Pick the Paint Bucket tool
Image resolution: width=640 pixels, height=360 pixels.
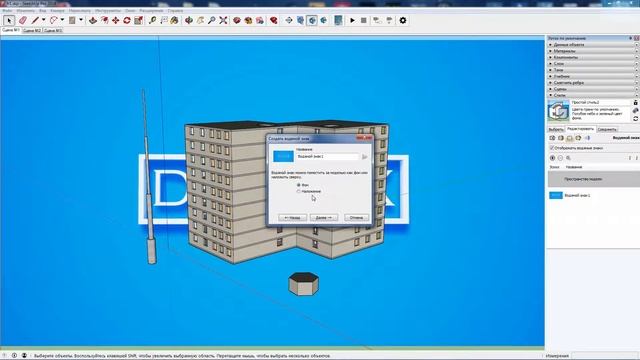coord(175,20)
